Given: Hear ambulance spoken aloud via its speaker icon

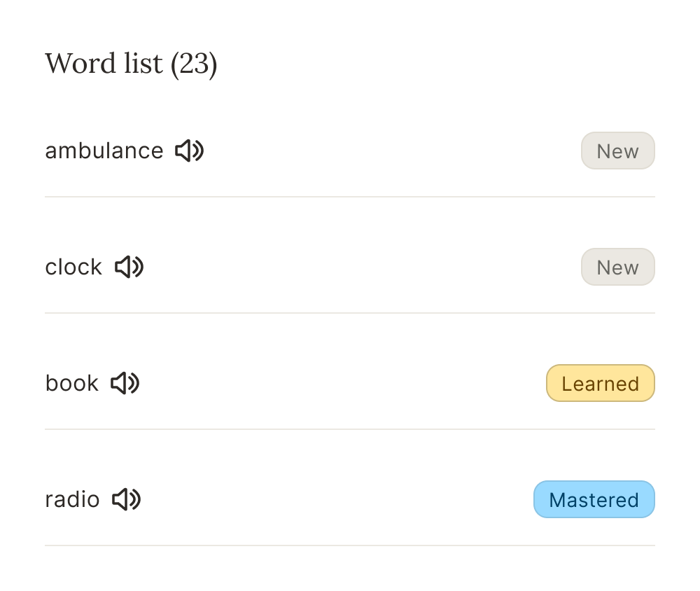Looking at the screenshot, I should point(190,151).
